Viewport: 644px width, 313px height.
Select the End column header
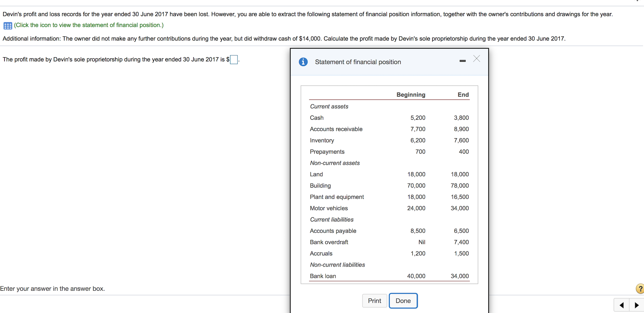click(463, 95)
